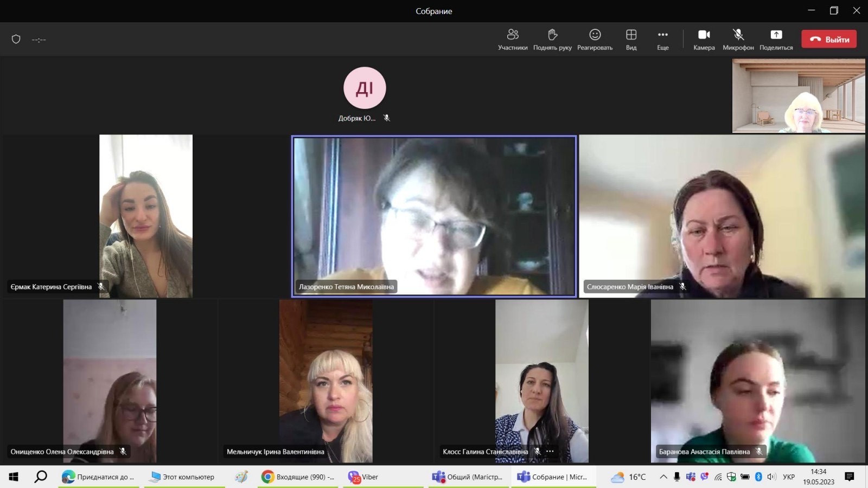
Task: Select Слюсаренко Марія Іванівна video tile
Action: (x=722, y=216)
